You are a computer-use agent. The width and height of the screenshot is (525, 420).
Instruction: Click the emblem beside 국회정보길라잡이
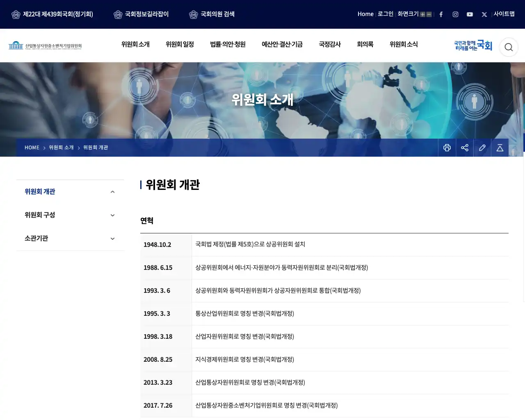click(118, 14)
